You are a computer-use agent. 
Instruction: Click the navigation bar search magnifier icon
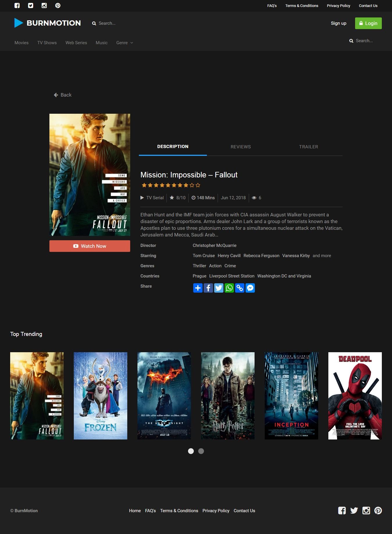coord(351,41)
